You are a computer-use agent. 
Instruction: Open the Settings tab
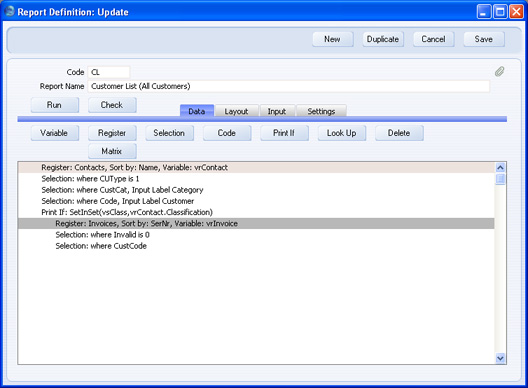pyautogui.click(x=321, y=111)
